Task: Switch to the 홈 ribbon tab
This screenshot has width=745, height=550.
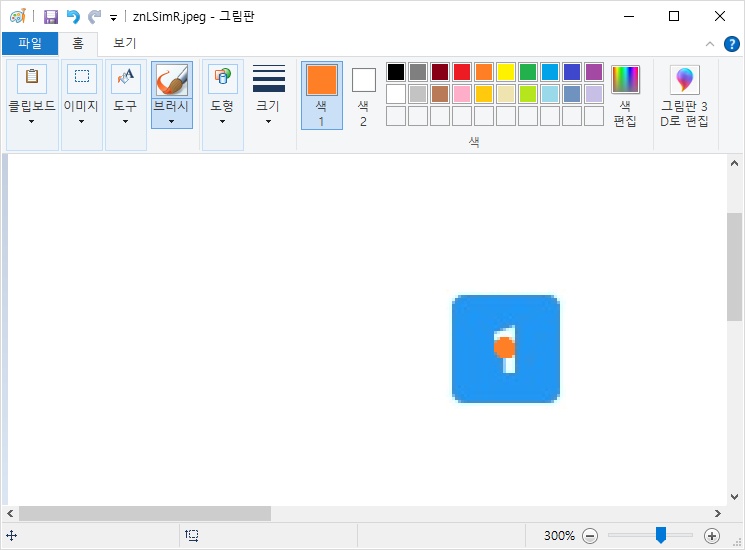Action: (78, 43)
